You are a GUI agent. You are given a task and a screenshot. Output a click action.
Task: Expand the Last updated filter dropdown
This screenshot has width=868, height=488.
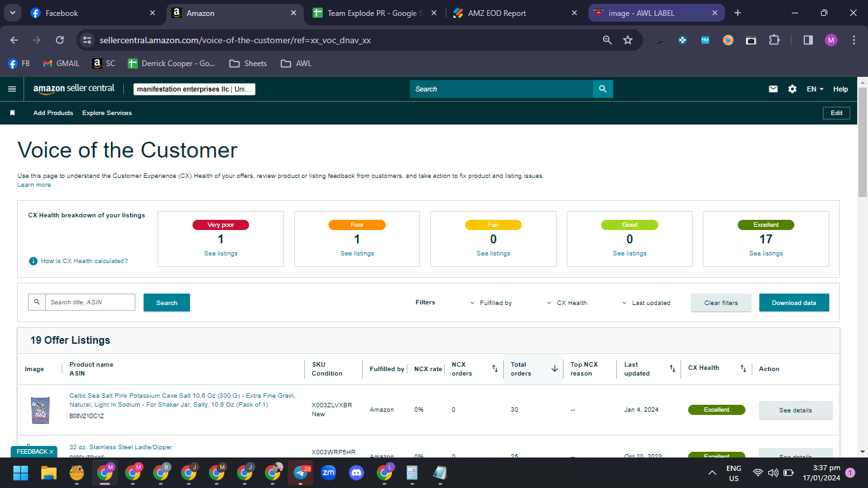tap(646, 303)
